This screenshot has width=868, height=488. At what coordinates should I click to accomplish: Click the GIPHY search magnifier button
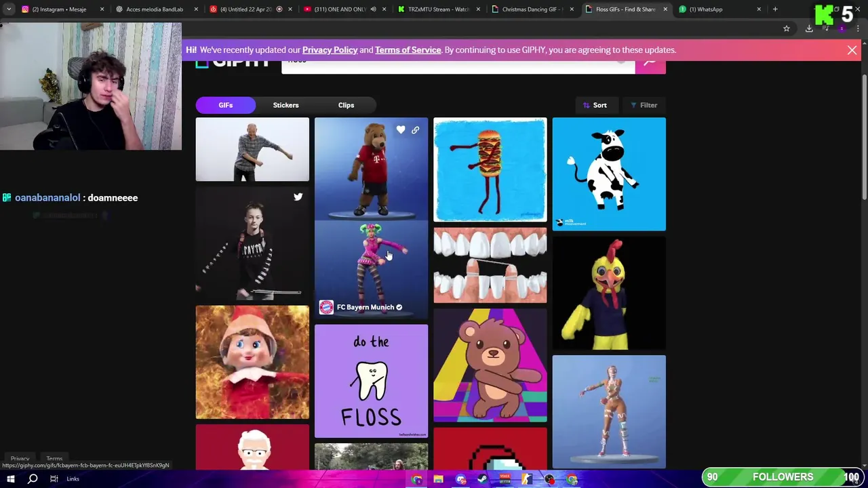[650, 66]
